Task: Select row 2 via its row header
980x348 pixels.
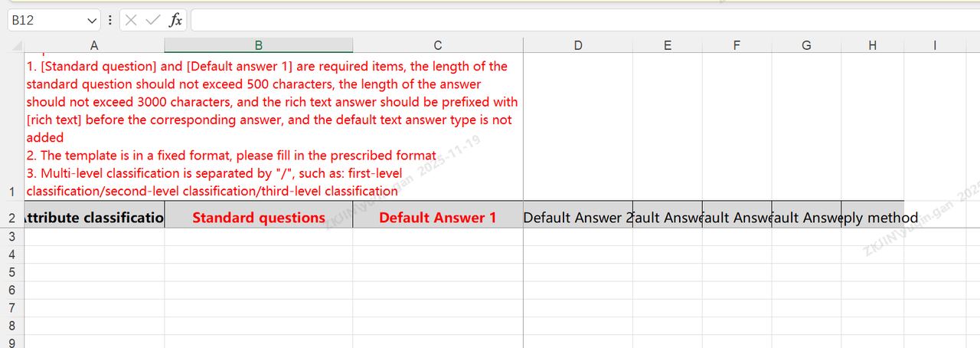Action: [11, 218]
